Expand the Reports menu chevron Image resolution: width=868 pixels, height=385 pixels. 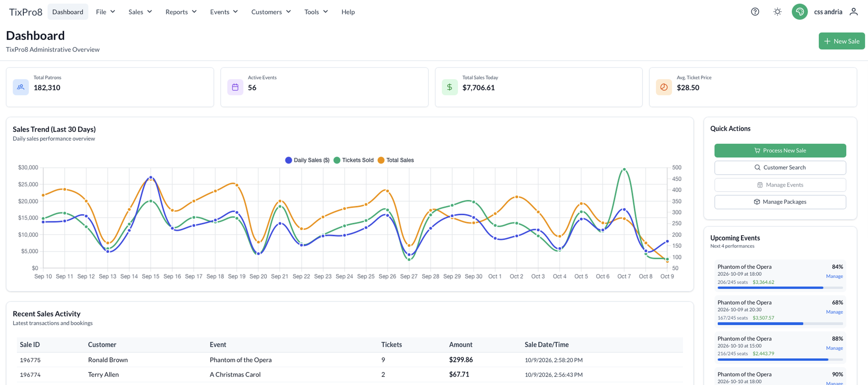[194, 12]
